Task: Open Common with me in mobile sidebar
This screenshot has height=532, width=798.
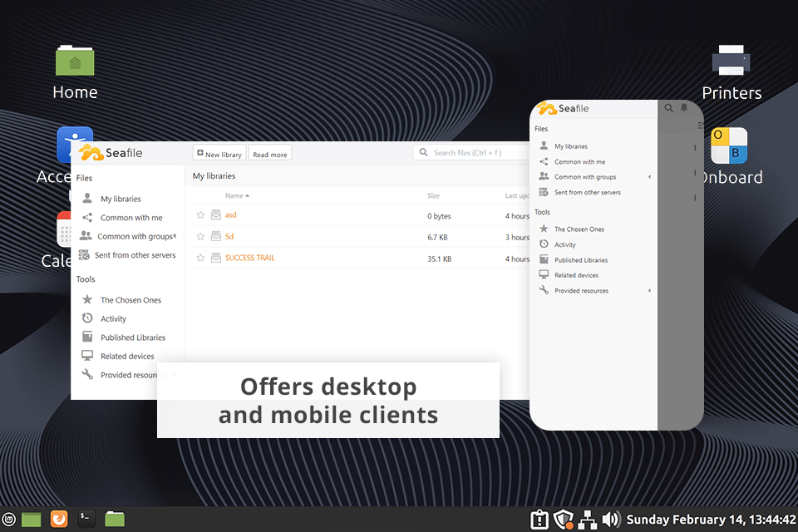Action: click(579, 162)
